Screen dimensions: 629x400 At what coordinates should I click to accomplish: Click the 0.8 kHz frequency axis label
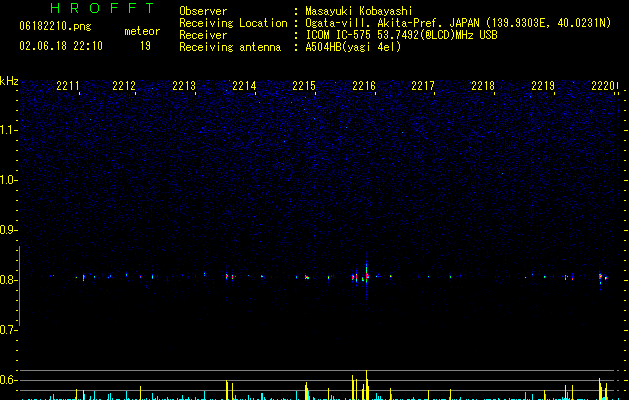coord(8,280)
